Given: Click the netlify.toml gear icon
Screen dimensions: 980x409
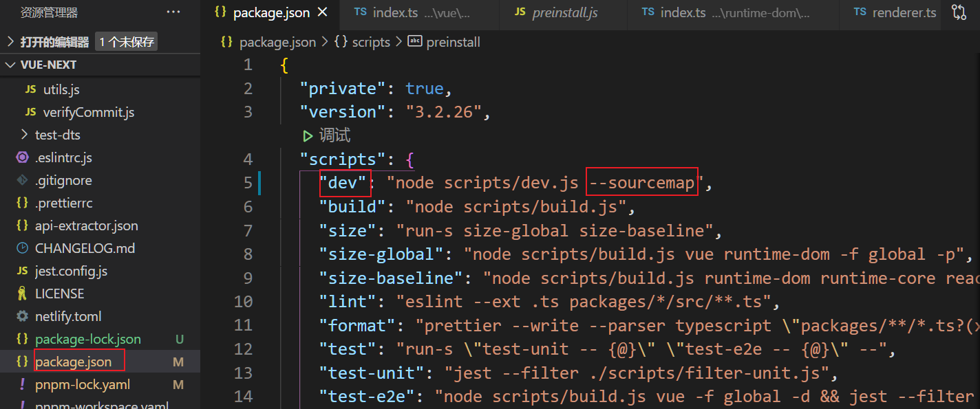Looking at the screenshot, I should (x=22, y=316).
